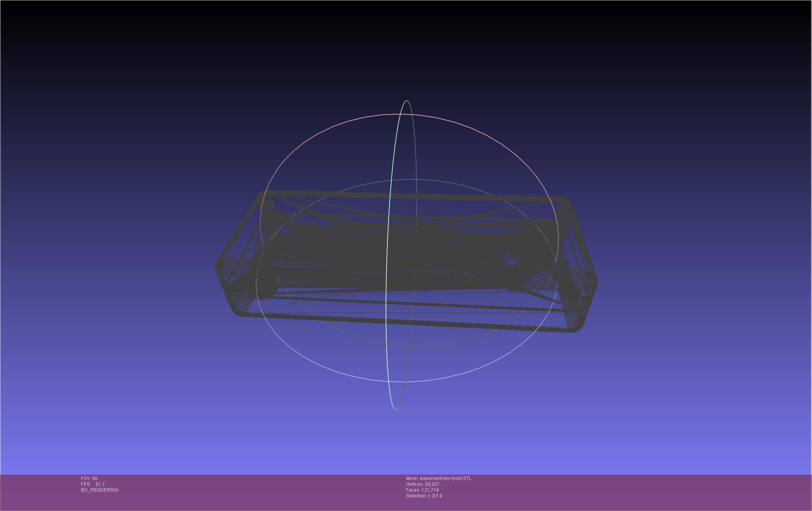Click the Vertices: 60,857 info line

tap(422, 484)
